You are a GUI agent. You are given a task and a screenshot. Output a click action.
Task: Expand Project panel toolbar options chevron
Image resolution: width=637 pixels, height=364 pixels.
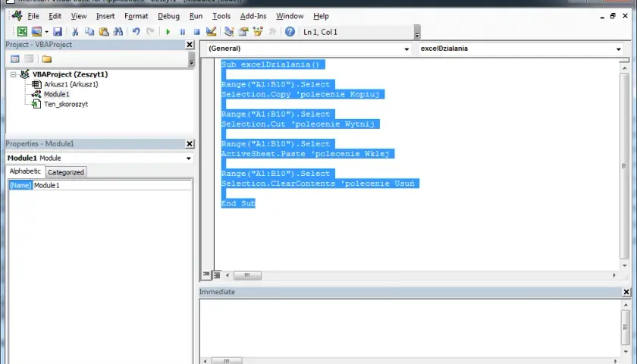[x=191, y=59]
